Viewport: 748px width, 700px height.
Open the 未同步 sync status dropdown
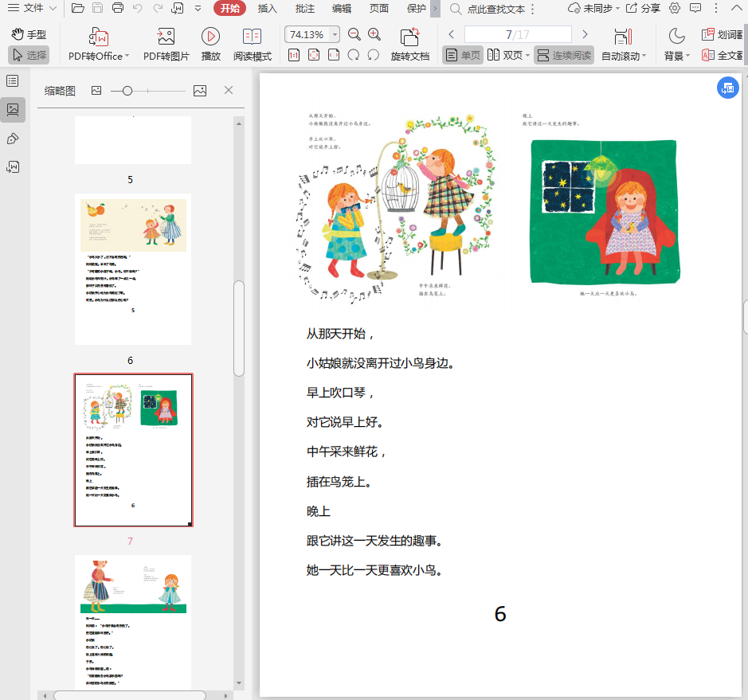point(593,8)
